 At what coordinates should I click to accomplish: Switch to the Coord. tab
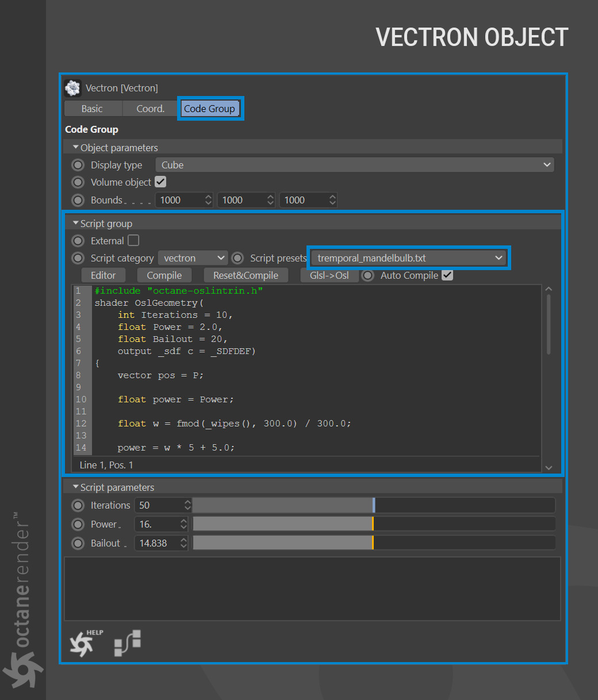click(149, 108)
